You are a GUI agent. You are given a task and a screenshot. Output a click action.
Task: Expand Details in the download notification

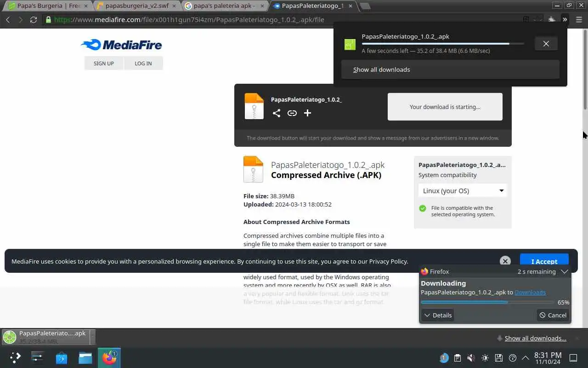[x=438, y=315]
